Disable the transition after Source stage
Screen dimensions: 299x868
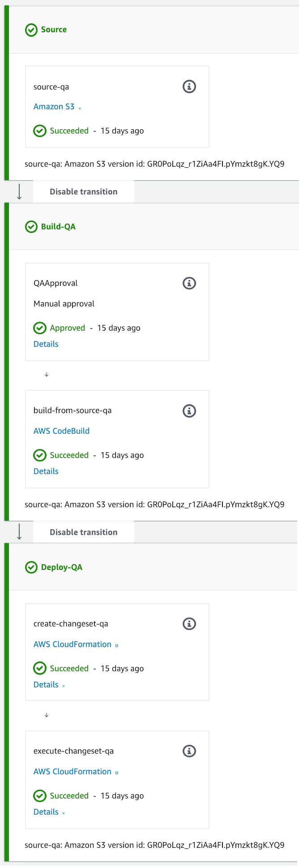[x=83, y=191]
